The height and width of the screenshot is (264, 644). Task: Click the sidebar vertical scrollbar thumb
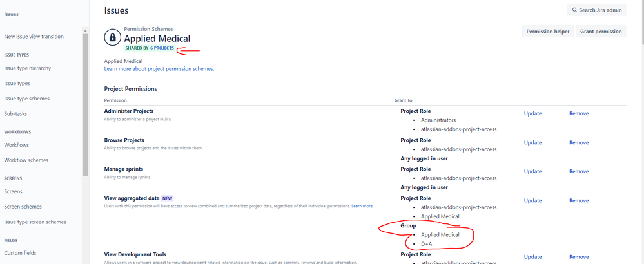pyautogui.click(x=86, y=105)
